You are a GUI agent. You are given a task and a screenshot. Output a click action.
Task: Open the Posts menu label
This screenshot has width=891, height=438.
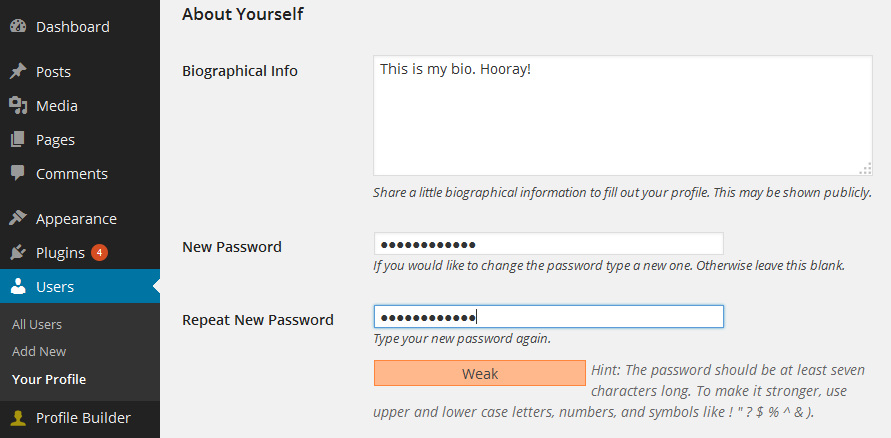click(53, 72)
